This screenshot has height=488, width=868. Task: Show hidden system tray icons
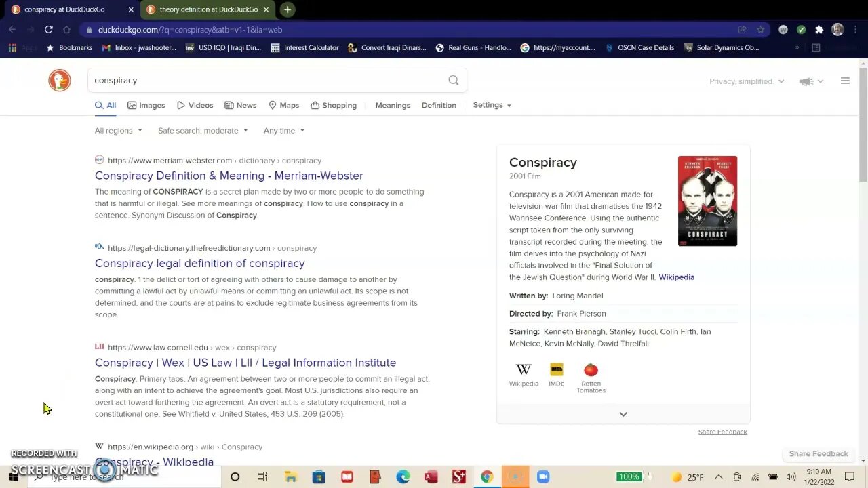click(x=719, y=477)
